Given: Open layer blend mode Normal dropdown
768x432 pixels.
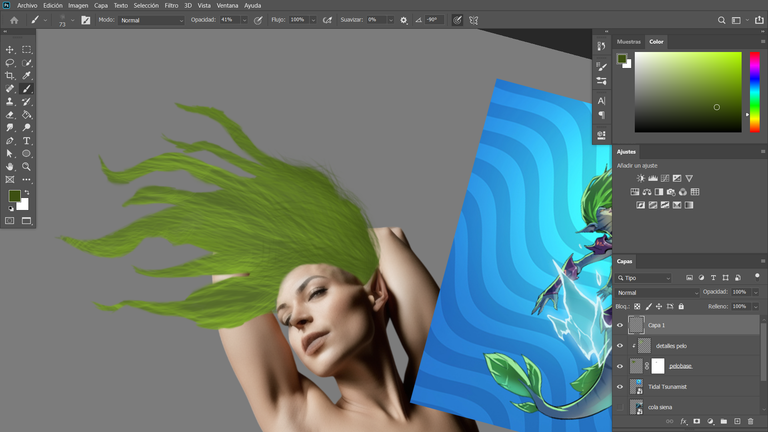Looking at the screenshot, I should point(657,292).
